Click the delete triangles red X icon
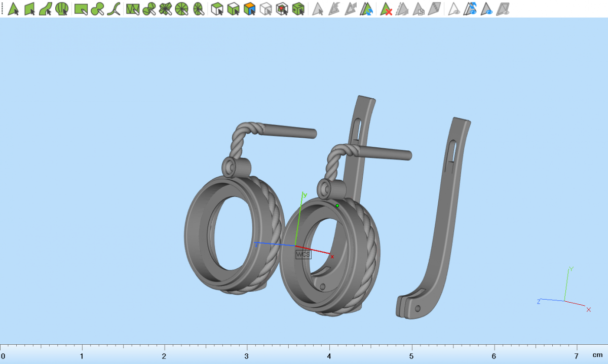The width and height of the screenshot is (608, 364). click(x=386, y=9)
